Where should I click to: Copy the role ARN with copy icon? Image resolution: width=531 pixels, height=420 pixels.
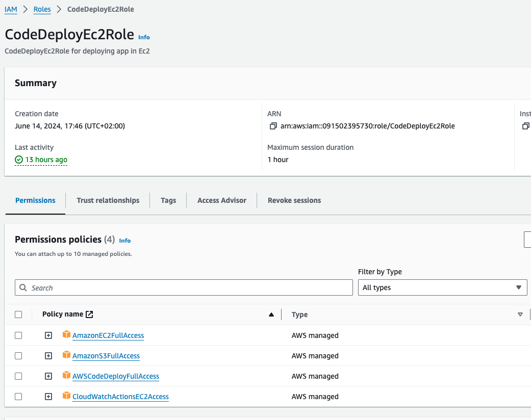point(273,126)
